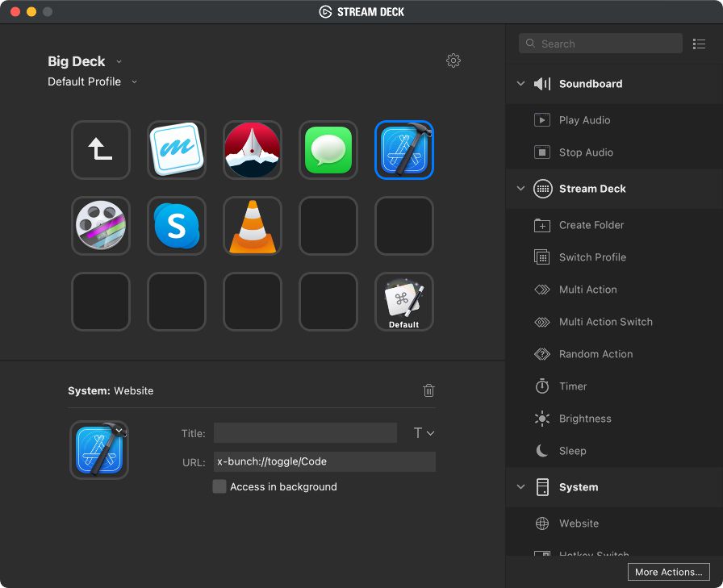
Task: Select the Messages app key
Action: [328, 150]
